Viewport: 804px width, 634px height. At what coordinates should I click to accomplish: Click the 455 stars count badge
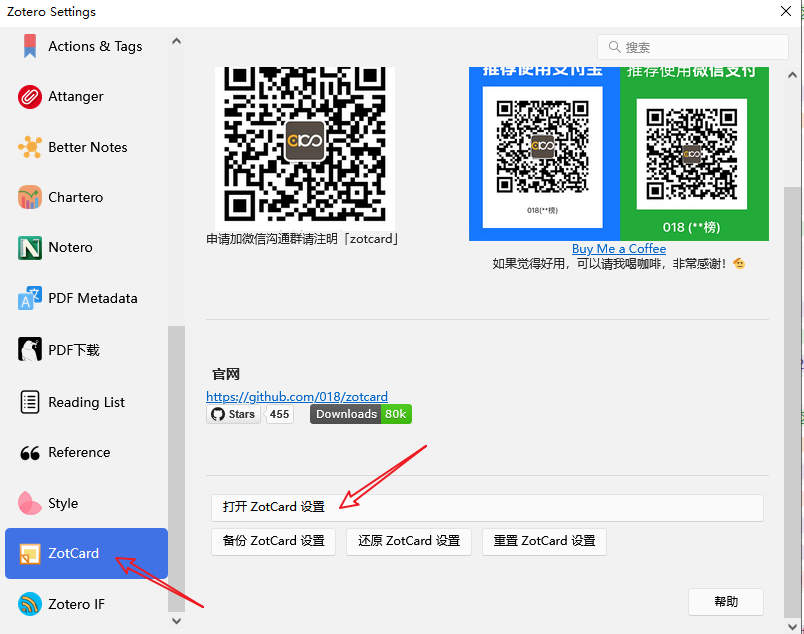[x=279, y=414]
